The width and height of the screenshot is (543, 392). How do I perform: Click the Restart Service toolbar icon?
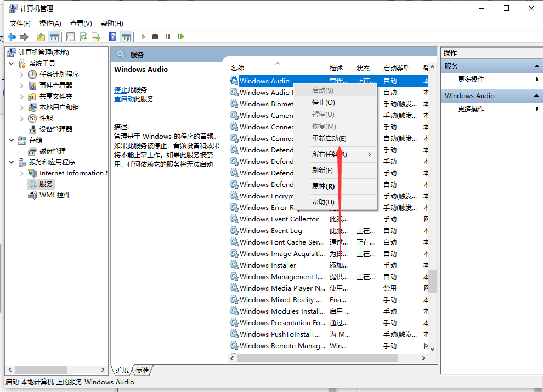179,37
